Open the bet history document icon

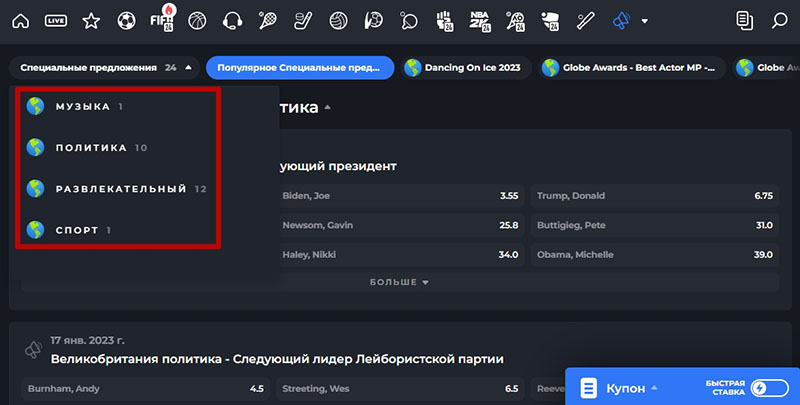click(x=744, y=21)
